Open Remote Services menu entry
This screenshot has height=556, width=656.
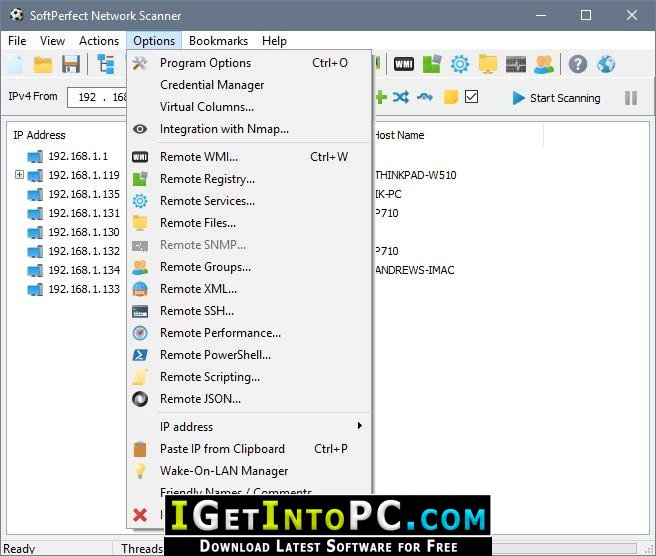[249, 201]
